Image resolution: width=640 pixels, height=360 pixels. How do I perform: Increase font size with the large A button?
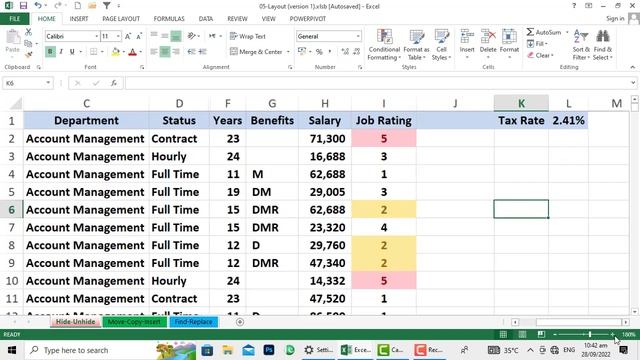coord(128,36)
